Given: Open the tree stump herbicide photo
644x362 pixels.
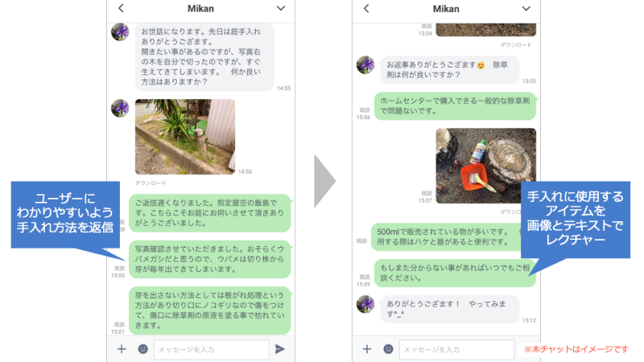Looking at the screenshot, I should pyautogui.click(x=486, y=166).
